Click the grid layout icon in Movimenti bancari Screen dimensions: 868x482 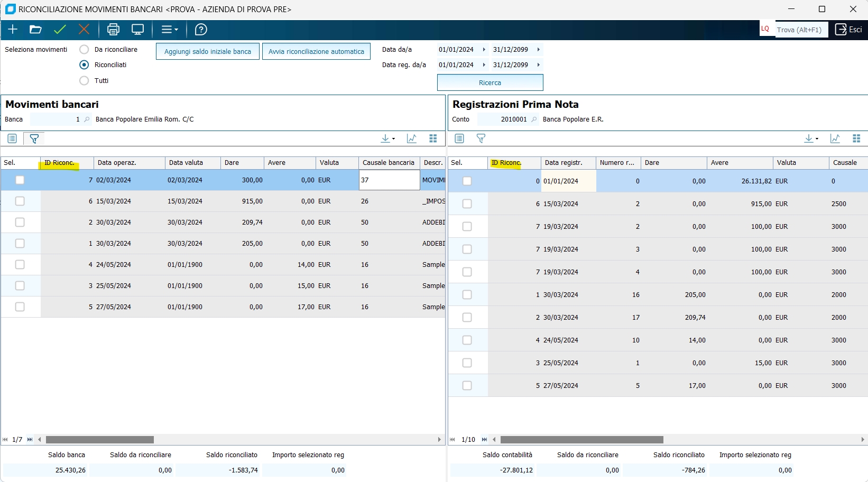433,138
